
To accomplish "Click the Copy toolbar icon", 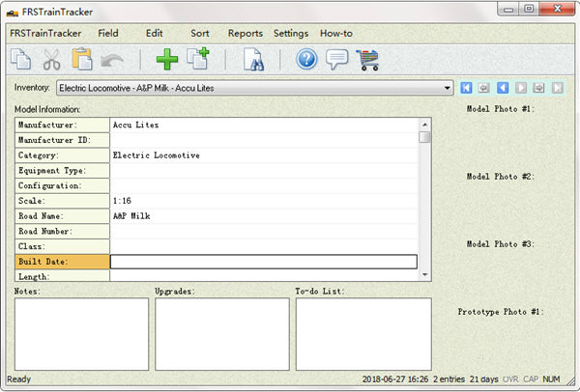I will [20, 60].
